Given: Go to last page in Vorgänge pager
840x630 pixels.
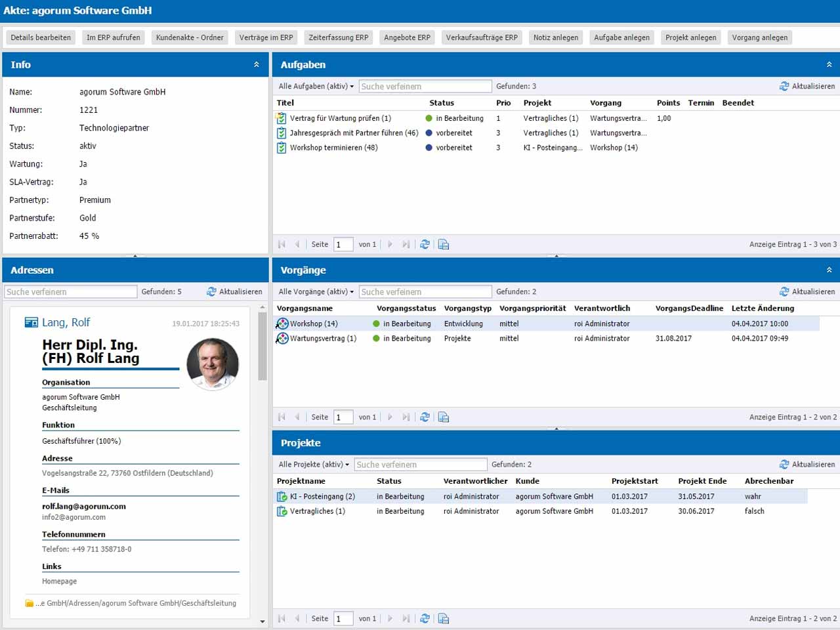Looking at the screenshot, I should pyautogui.click(x=406, y=417).
